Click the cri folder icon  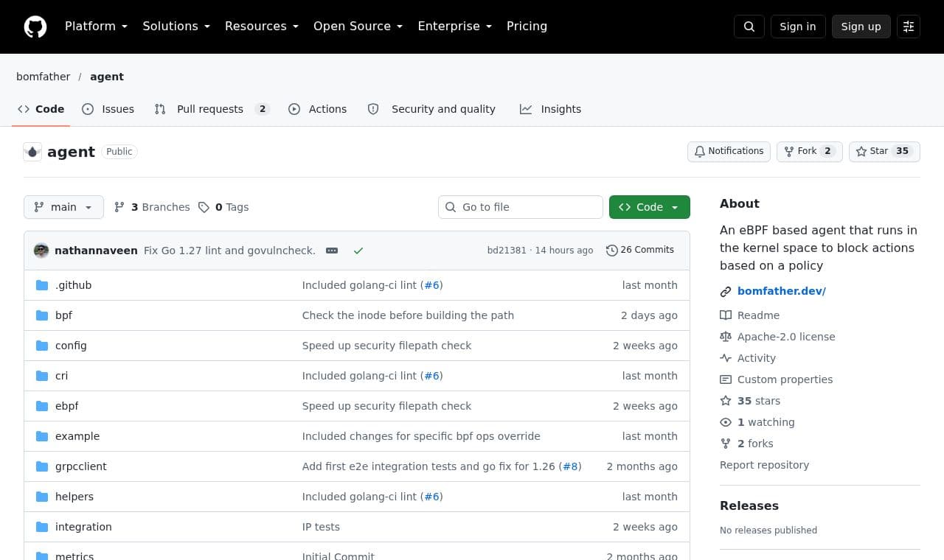pyautogui.click(x=42, y=376)
